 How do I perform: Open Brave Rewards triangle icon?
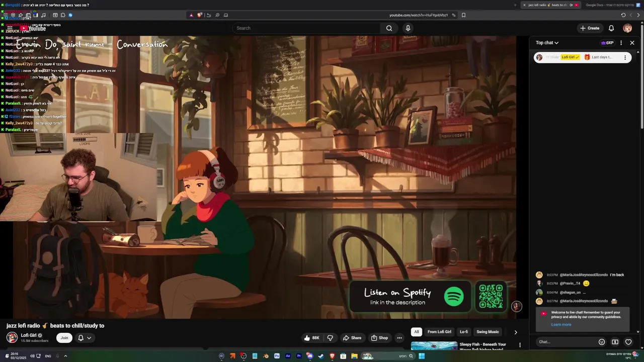191,15
